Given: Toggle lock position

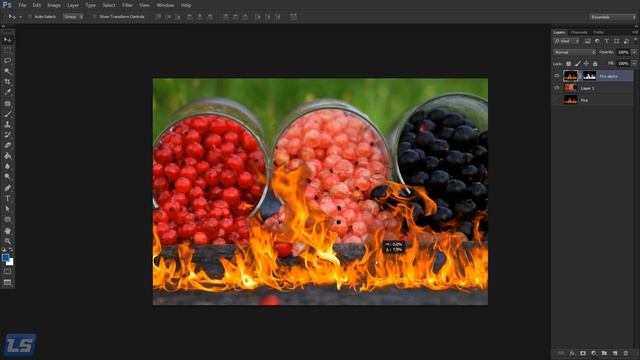Looking at the screenshot, I should point(586,64).
